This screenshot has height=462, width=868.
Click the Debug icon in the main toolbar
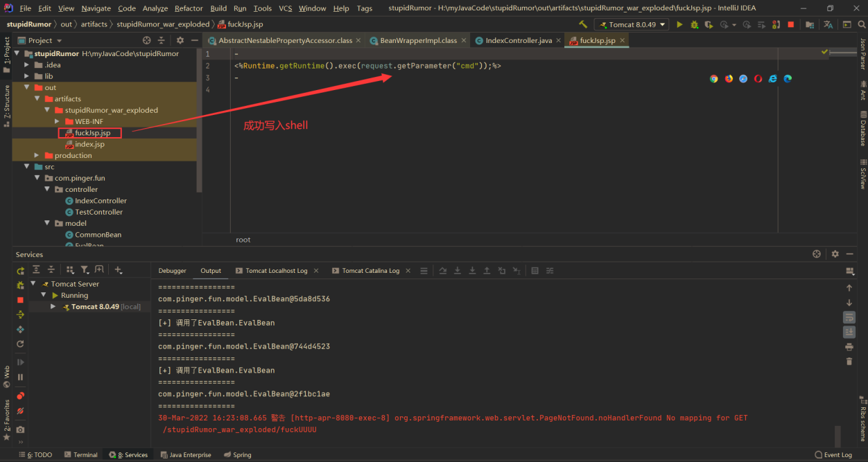coord(694,24)
